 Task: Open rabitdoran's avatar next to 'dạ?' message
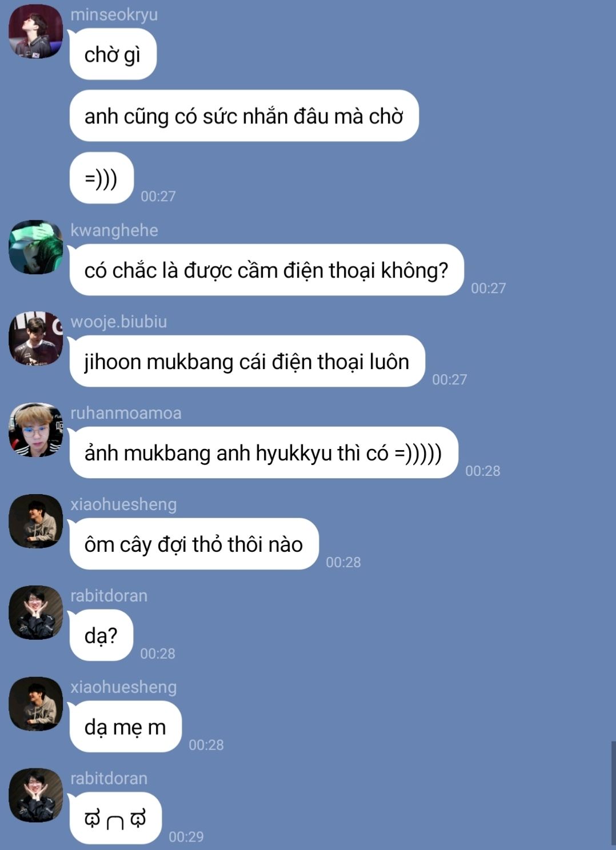(35, 612)
